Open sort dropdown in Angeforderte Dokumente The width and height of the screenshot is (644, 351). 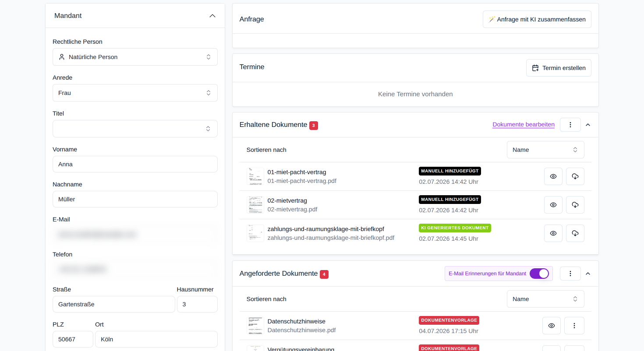pyautogui.click(x=545, y=299)
